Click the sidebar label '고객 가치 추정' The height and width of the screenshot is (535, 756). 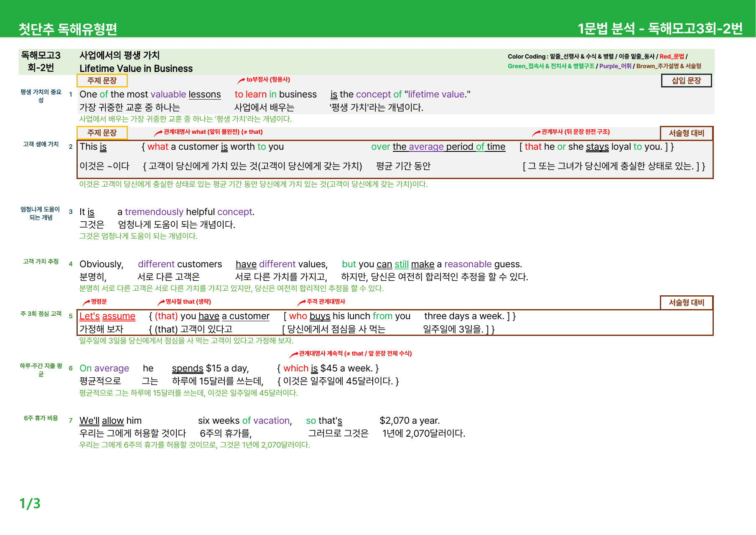point(41,261)
